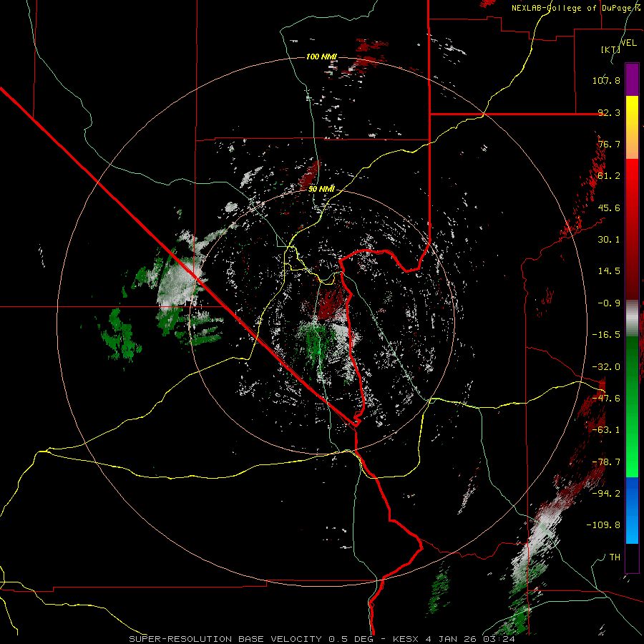Select the 14.5 velocity scale value
The height and width of the screenshot is (644, 644).
pos(609,271)
